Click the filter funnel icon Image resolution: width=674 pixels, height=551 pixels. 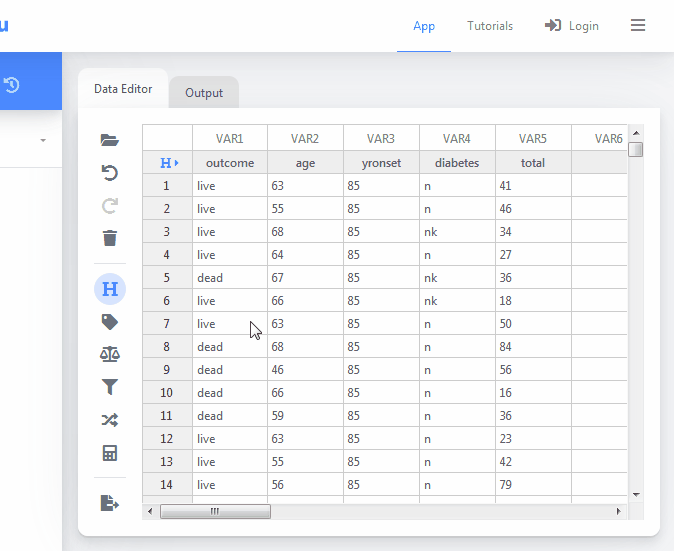pyautogui.click(x=110, y=387)
